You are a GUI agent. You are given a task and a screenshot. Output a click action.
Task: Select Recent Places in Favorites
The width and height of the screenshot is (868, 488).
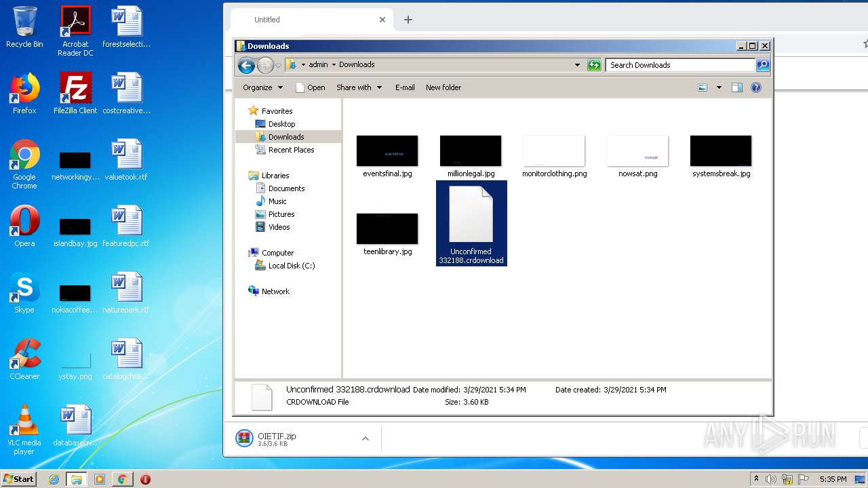click(291, 150)
